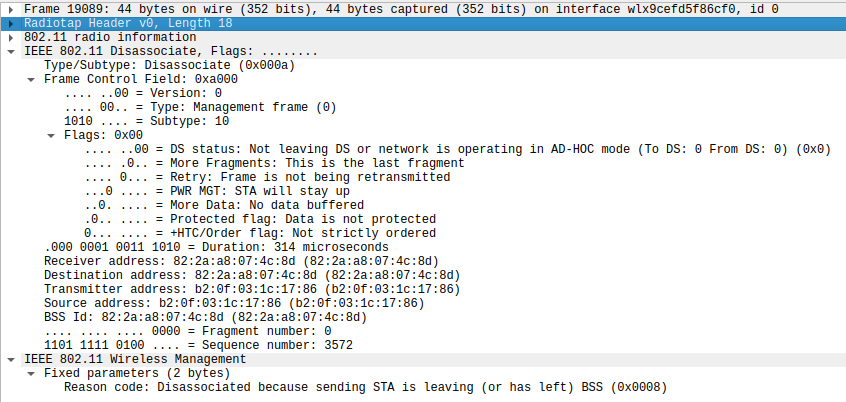The height and width of the screenshot is (402, 846).
Task: Select the Duration: 314 microseconds field
Action: pyautogui.click(x=216, y=247)
